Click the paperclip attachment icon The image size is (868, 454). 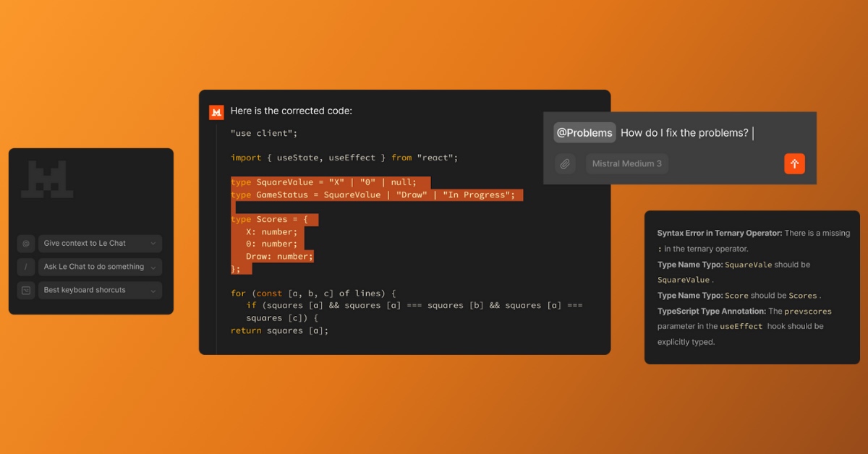pyautogui.click(x=565, y=163)
